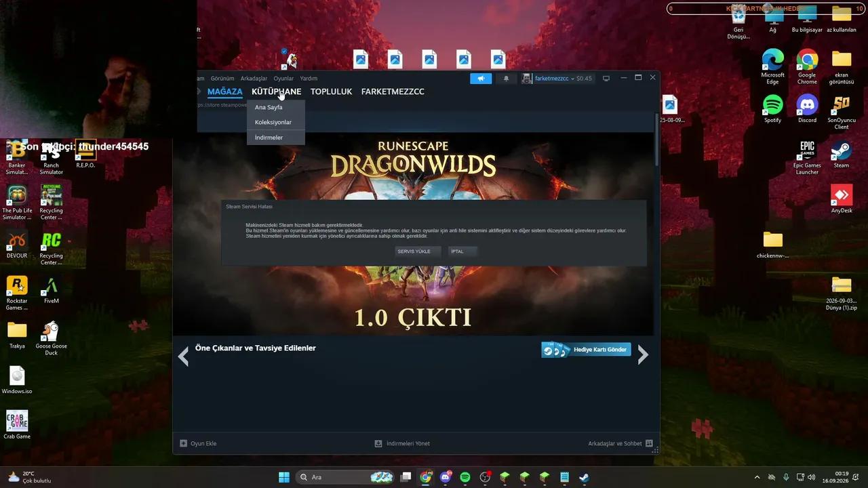Open the DEVOUR desktop shortcut
Viewport: 868px width, 488px height.
pos(17,245)
